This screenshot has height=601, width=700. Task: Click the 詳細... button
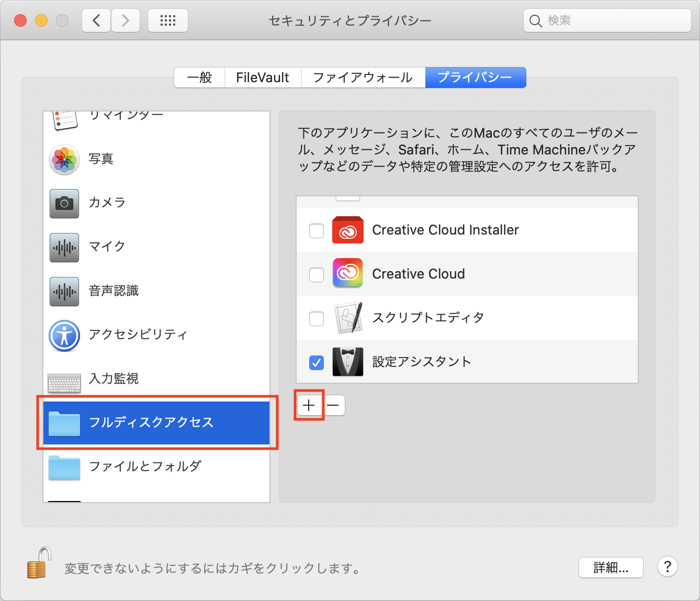(611, 567)
